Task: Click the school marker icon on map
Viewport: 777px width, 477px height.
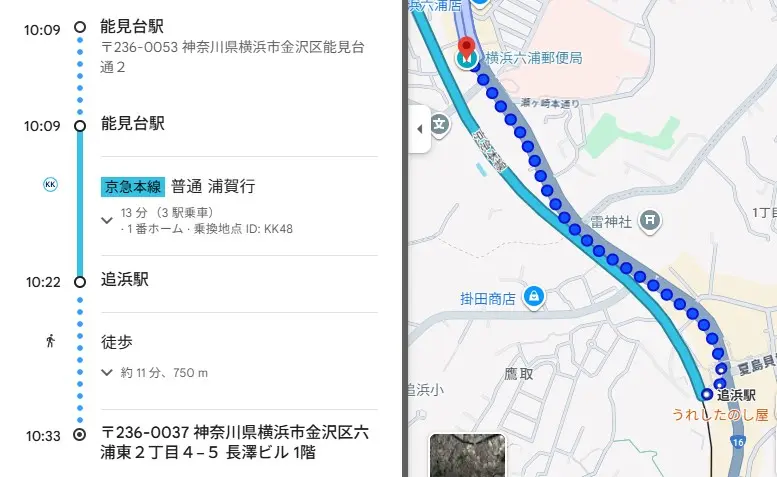Action: tap(439, 124)
